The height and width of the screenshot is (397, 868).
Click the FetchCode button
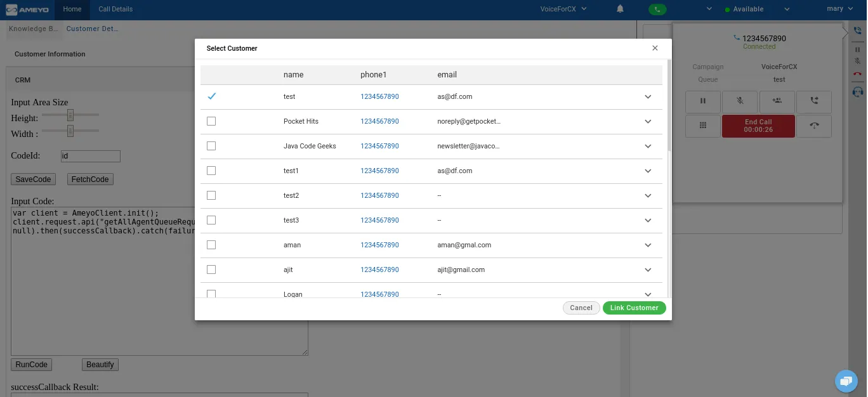90,179
